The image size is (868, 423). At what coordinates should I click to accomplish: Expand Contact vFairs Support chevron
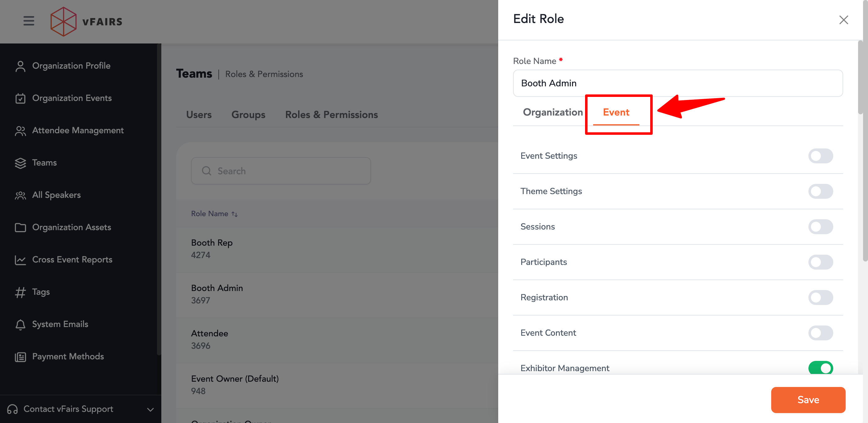coord(150,410)
